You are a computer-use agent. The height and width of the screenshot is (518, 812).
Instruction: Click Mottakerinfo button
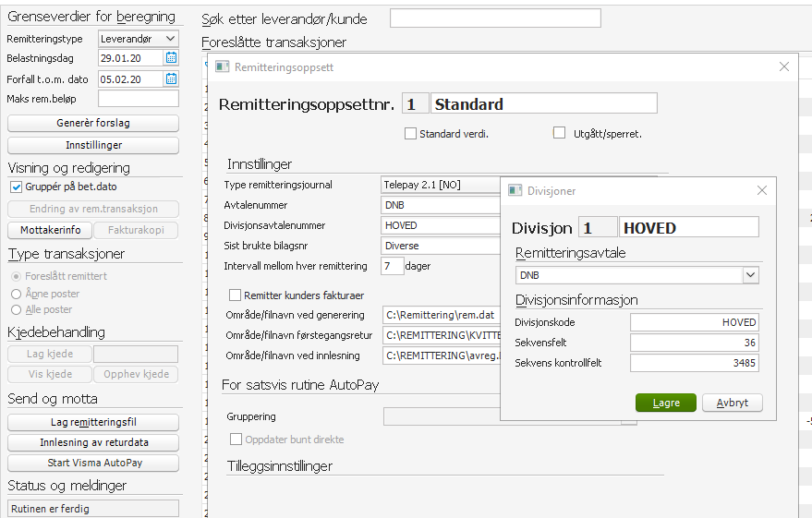coord(50,230)
